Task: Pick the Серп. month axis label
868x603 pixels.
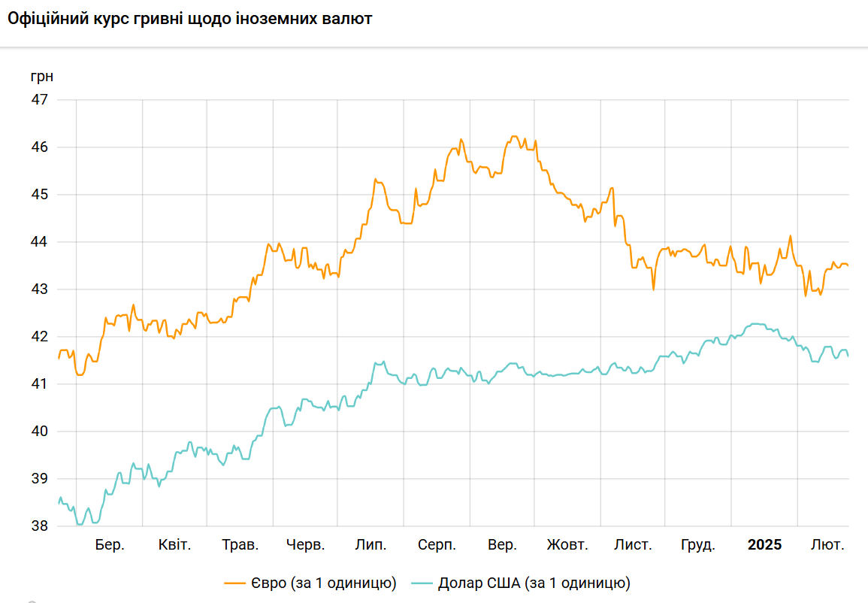Action: (x=436, y=545)
